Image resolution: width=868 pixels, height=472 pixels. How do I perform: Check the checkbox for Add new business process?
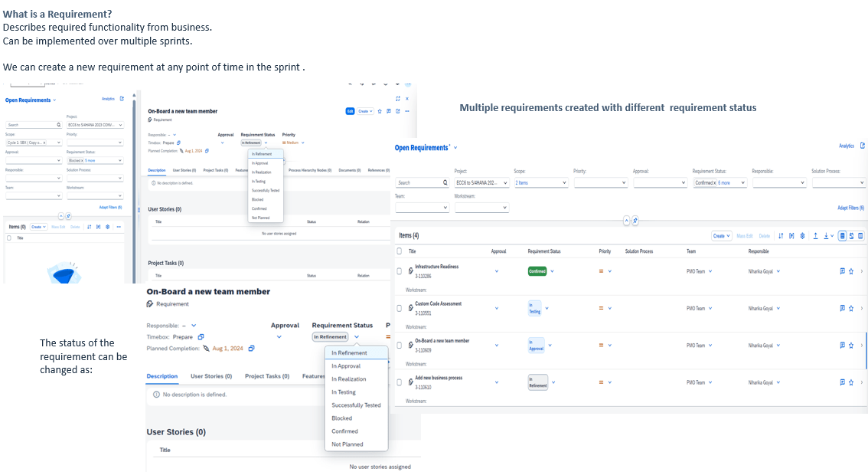(399, 381)
